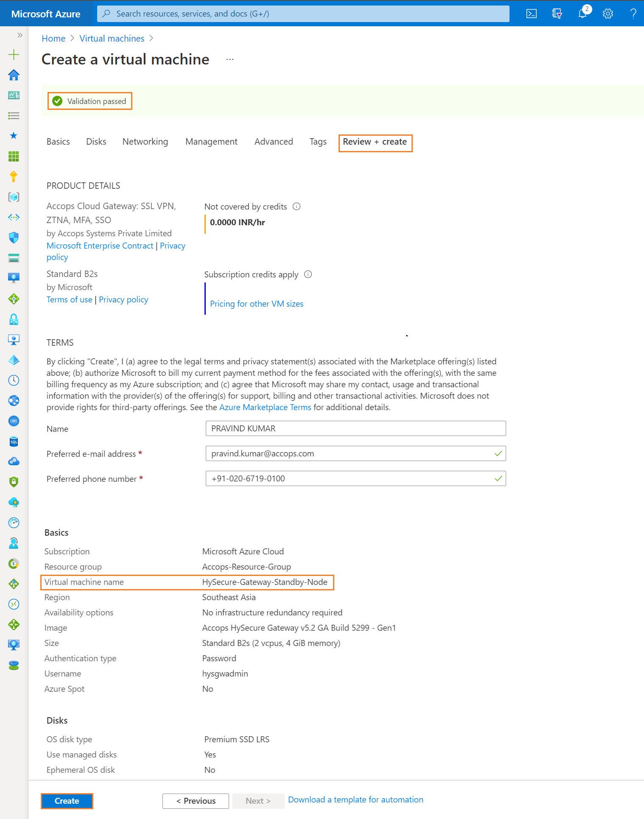Open the Directory and subscription filter icon
The image size is (644, 819).
pos(557,14)
